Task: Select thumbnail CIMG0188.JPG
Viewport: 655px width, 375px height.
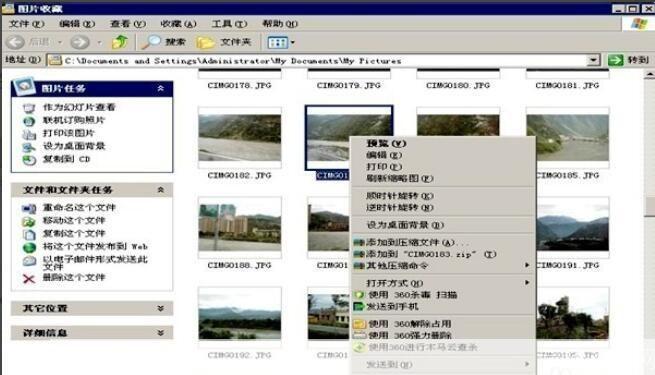Action: [240, 228]
